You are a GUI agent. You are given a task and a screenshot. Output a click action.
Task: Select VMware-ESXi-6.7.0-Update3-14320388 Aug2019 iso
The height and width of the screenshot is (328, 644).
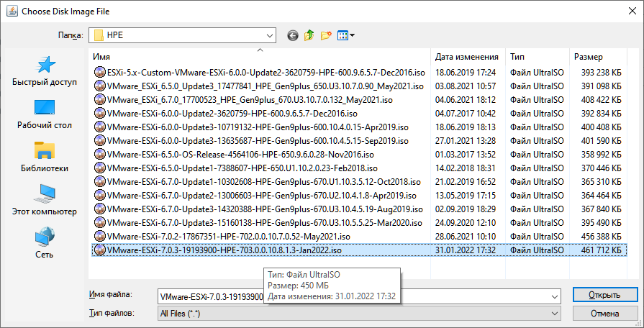[x=265, y=209]
